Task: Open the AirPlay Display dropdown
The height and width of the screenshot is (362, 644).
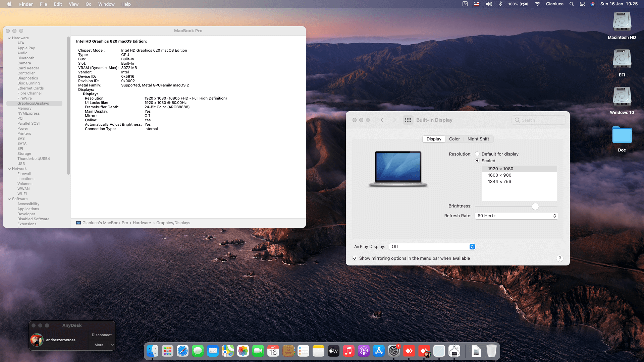Action: [x=432, y=246]
